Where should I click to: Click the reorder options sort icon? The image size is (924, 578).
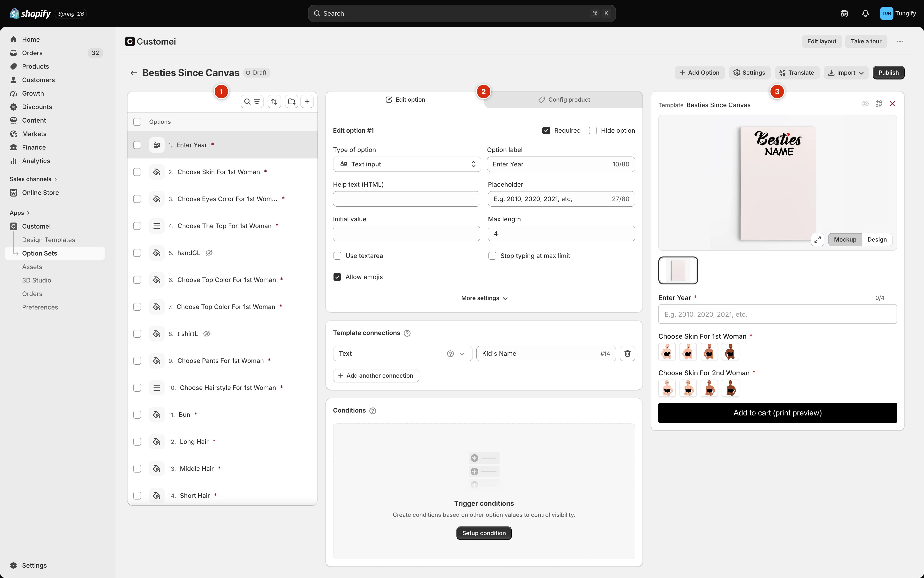coord(274,102)
